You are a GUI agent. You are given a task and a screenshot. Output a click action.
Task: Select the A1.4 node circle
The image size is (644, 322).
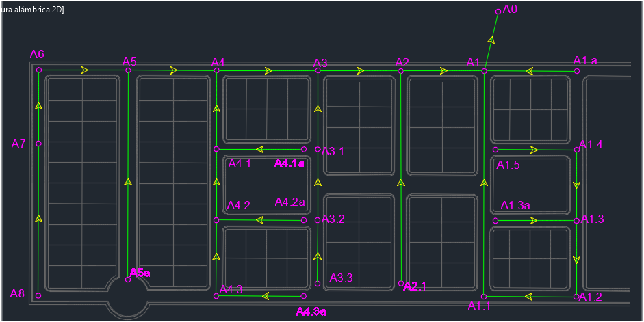click(577, 149)
